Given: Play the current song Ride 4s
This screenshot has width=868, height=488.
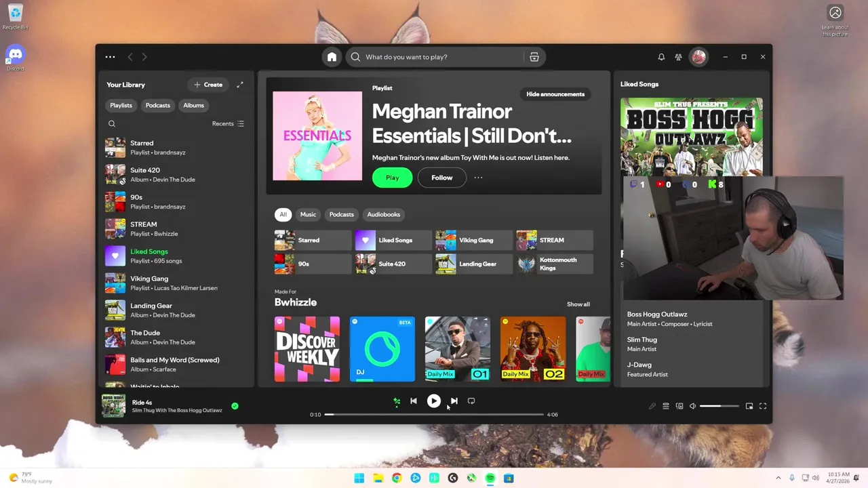Looking at the screenshot, I should tap(433, 401).
